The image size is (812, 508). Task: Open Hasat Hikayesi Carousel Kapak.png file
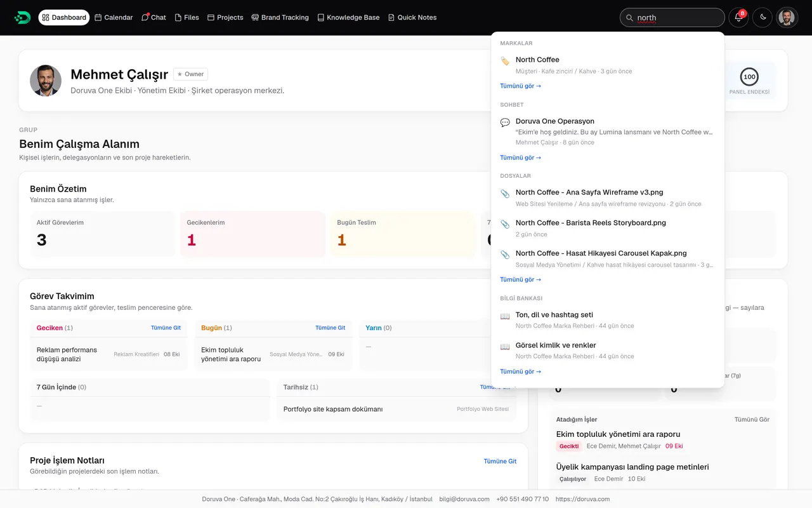point(608,258)
